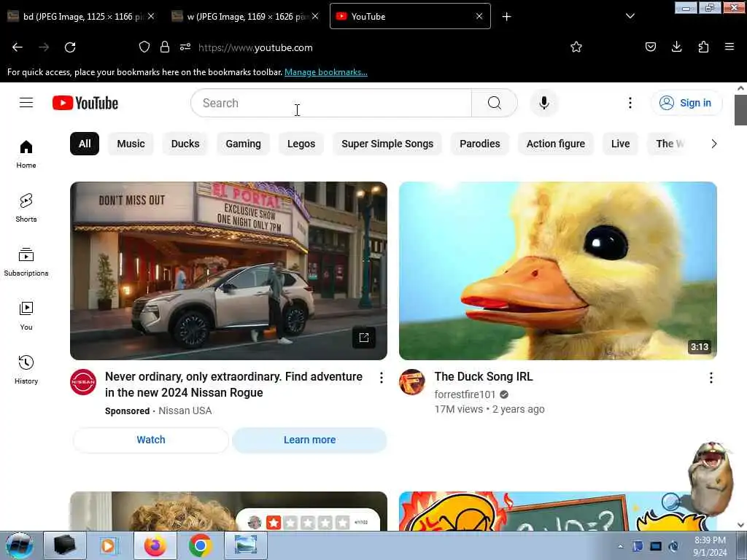Click the magnifier search button
This screenshot has width=747, height=560.
pos(495,103)
